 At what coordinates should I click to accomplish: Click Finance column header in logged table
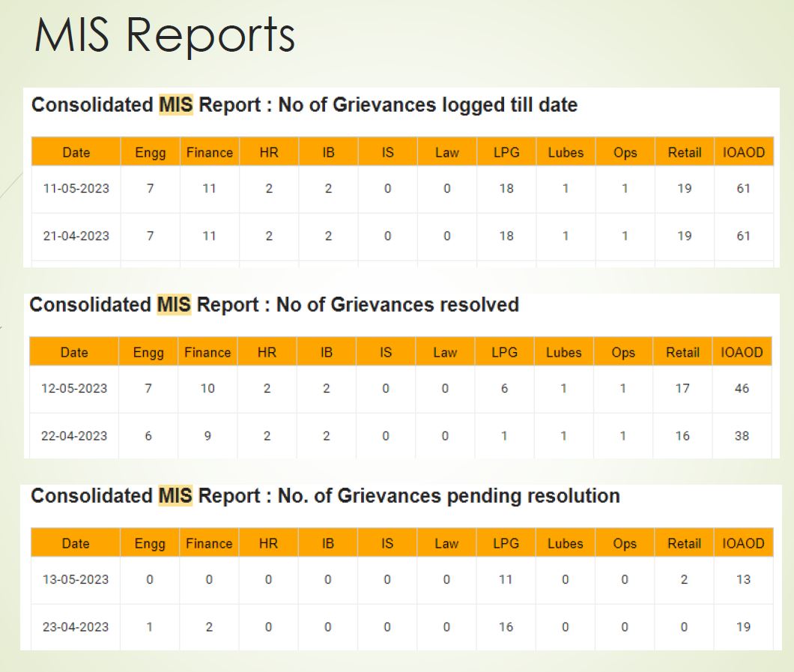[x=210, y=152]
